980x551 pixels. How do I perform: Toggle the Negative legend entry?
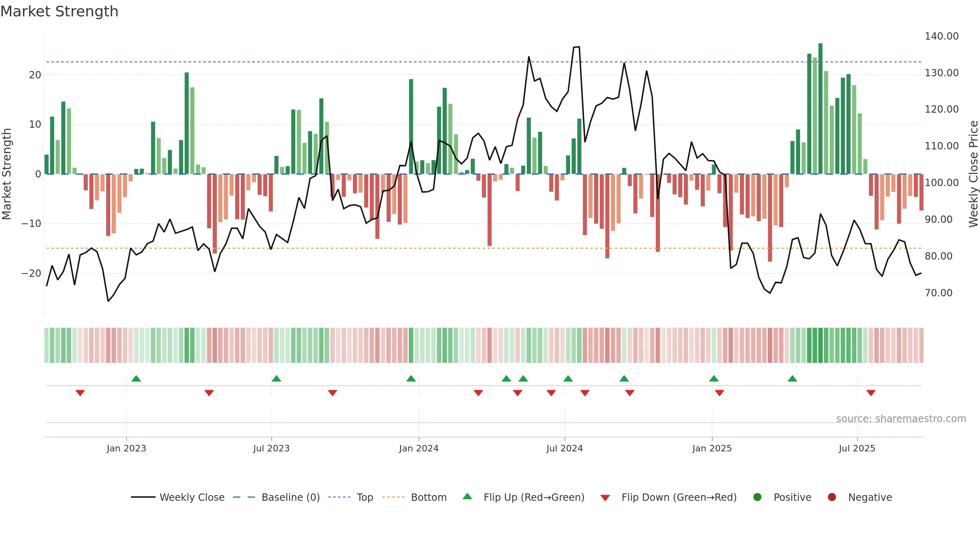tap(860, 497)
